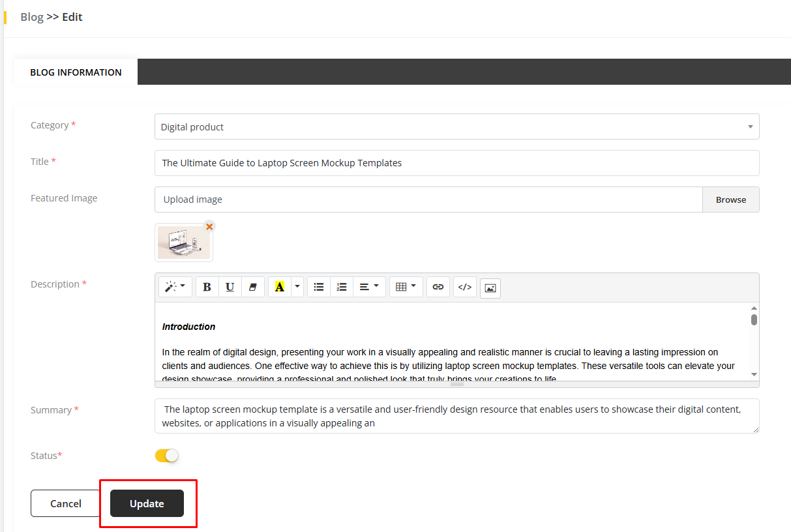
Task: Select the Blog Information tab
Action: 76,72
